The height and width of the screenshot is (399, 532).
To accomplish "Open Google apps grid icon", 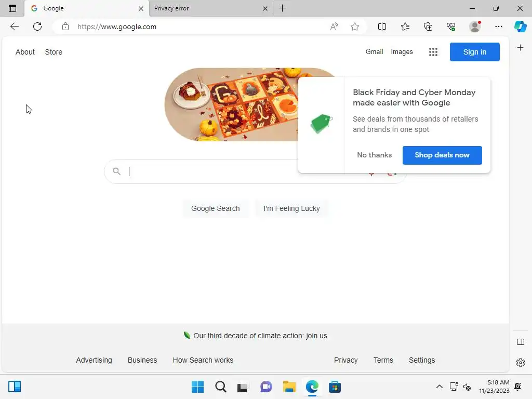I will tap(433, 52).
